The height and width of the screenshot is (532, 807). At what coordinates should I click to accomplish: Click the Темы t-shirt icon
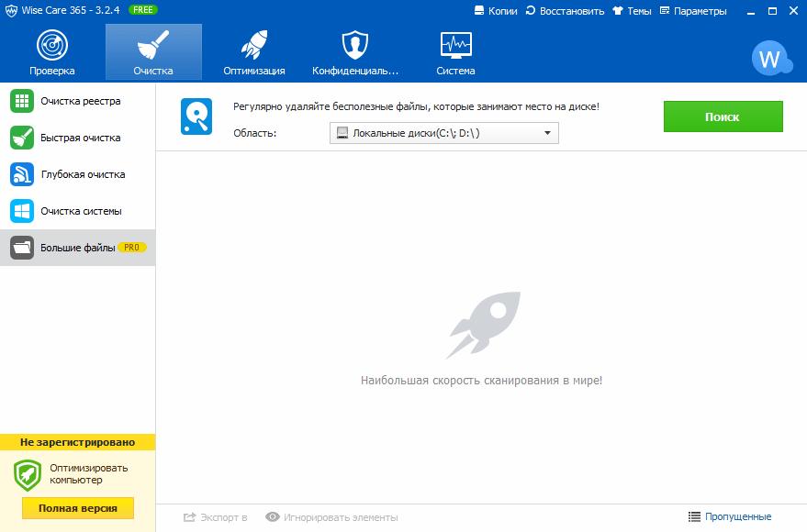tap(618, 11)
